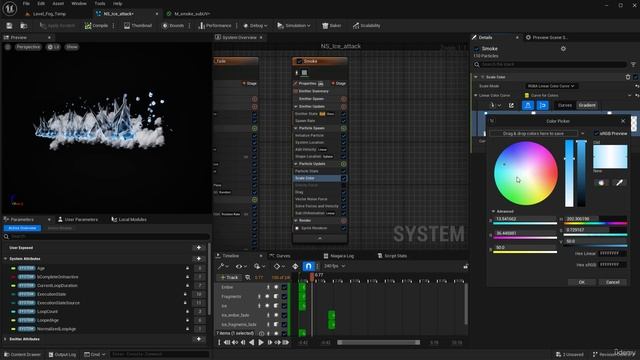The image size is (640, 360).
Task: Click the color wheel in Color Picker
Action: coord(526,173)
